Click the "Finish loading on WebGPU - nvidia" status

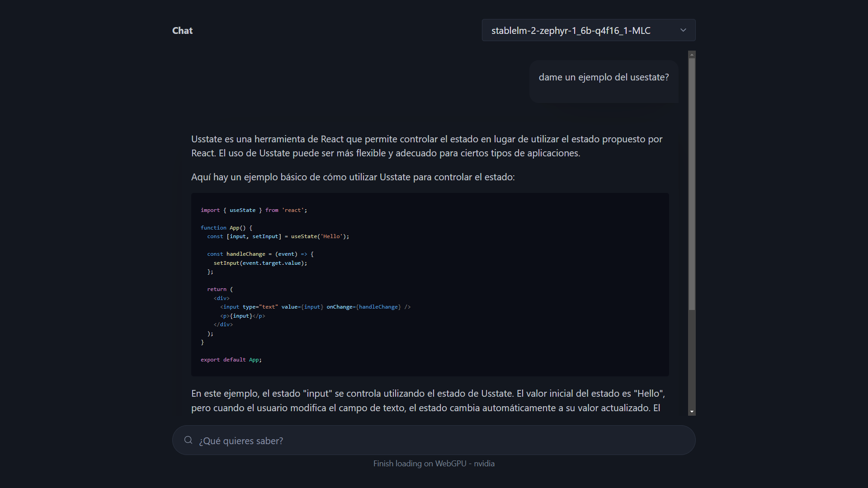click(434, 464)
